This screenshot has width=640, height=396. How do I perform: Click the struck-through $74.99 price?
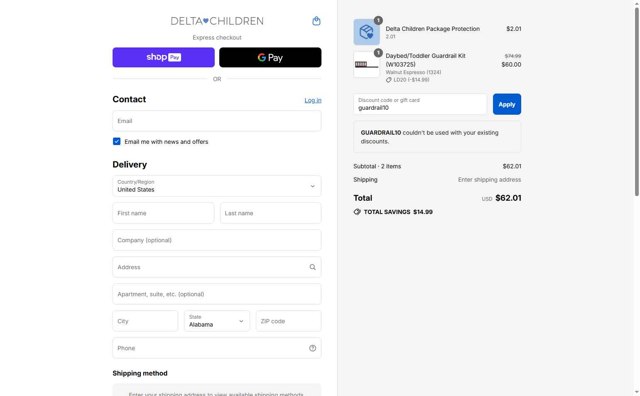click(513, 56)
